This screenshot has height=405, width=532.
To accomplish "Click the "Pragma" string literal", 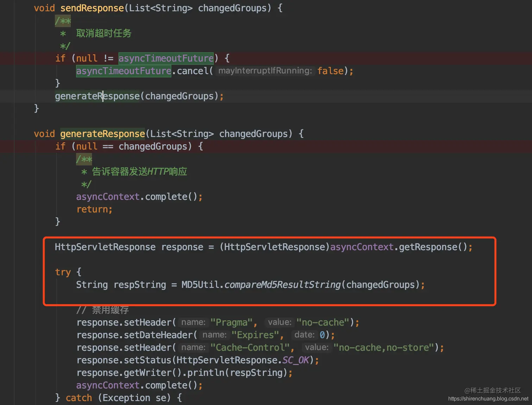I will 232,323.
